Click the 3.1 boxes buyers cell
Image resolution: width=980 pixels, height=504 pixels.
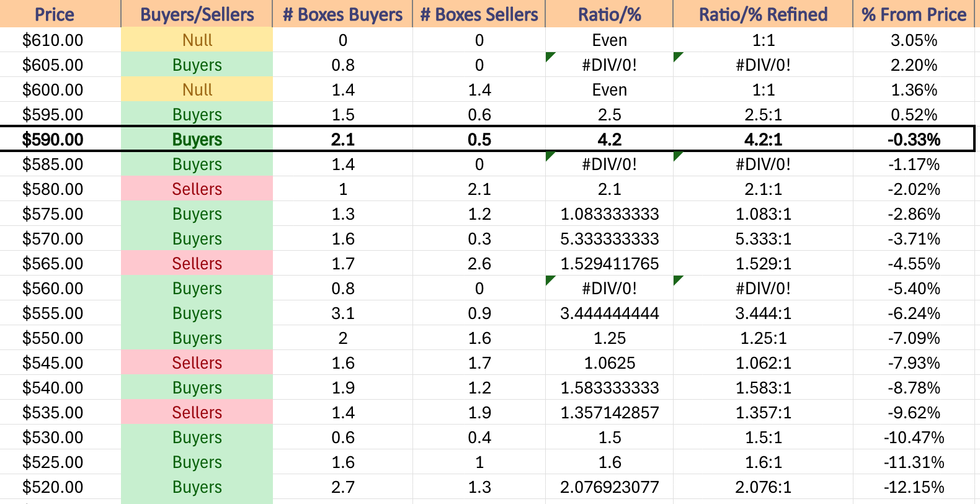[x=342, y=313]
